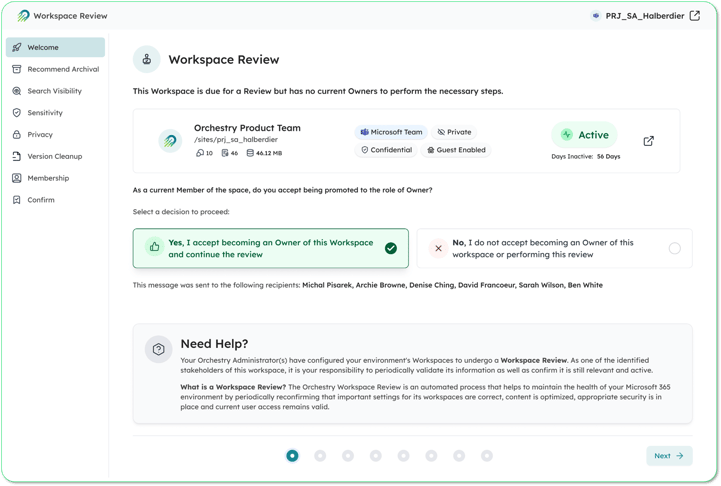Click first progress dot
This screenshot has width=721, height=486.
(292, 456)
